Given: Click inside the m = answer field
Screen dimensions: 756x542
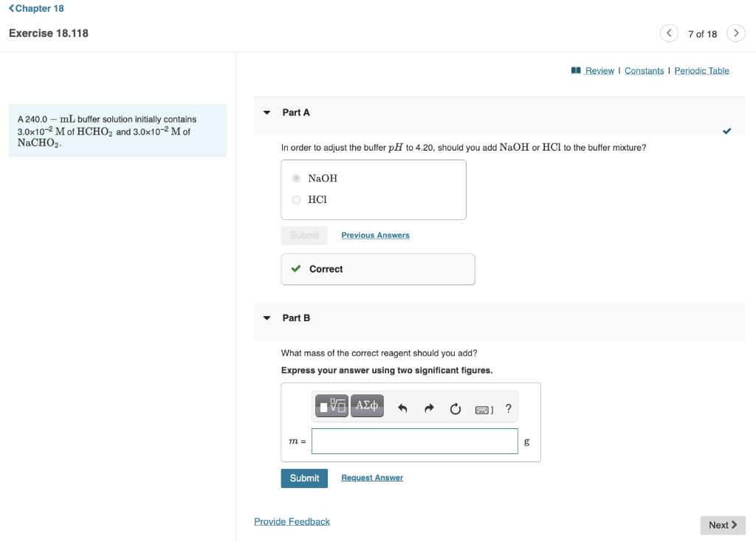Looking at the screenshot, I should point(414,441).
